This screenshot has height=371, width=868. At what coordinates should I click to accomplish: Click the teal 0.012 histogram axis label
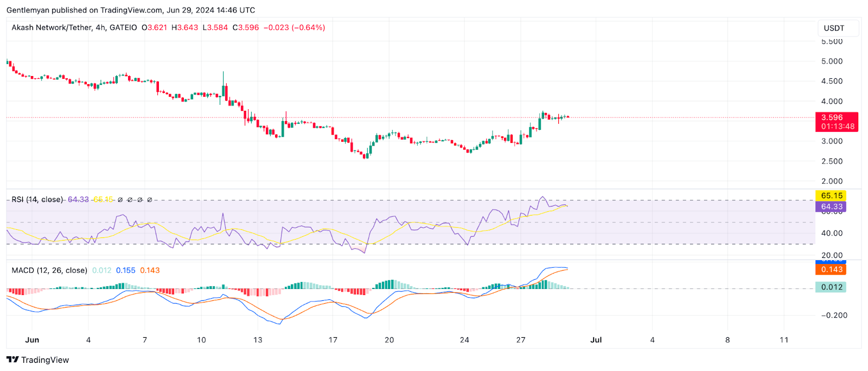831,287
